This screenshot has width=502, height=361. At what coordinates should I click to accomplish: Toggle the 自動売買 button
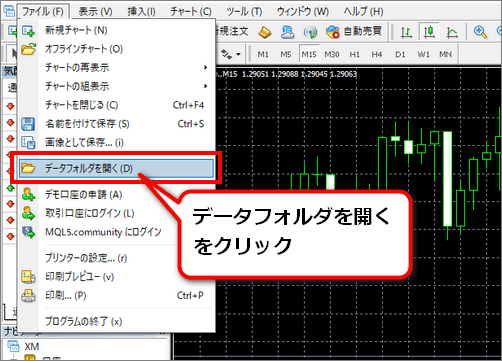pyautogui.click(x=354, y=32)
